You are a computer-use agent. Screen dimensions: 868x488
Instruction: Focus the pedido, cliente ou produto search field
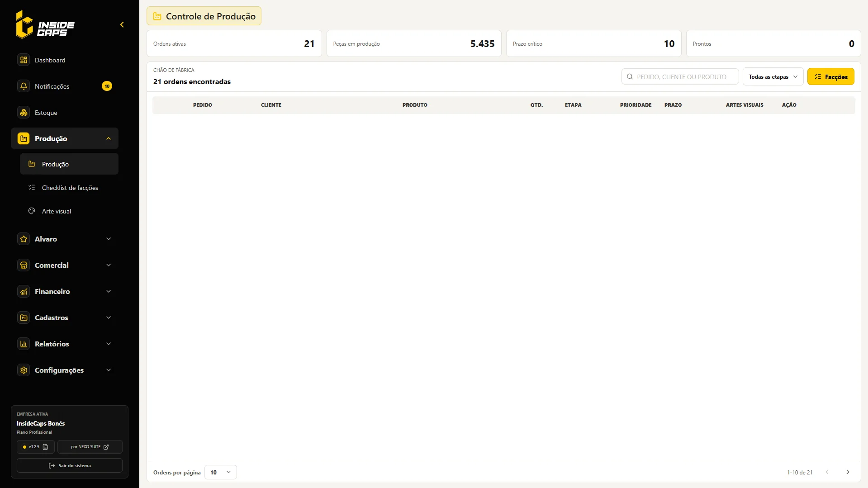tap(680, 77)
